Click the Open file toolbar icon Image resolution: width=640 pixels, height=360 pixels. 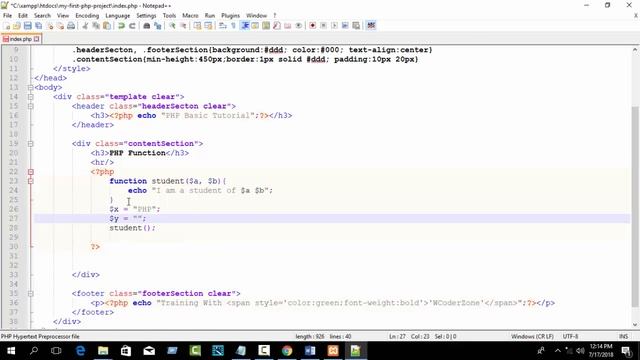(x=17, y=26)
